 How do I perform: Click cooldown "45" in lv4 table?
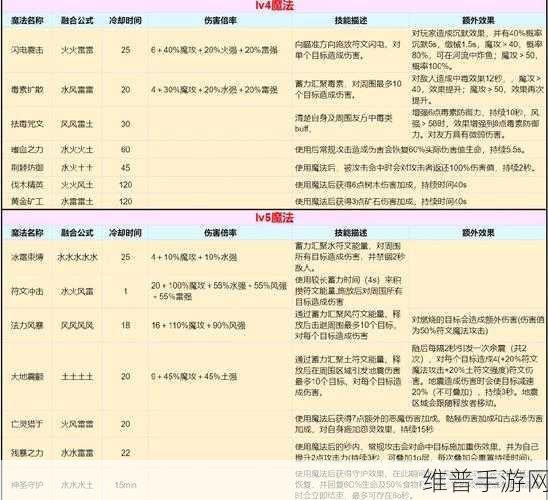[x=125, y=167]
